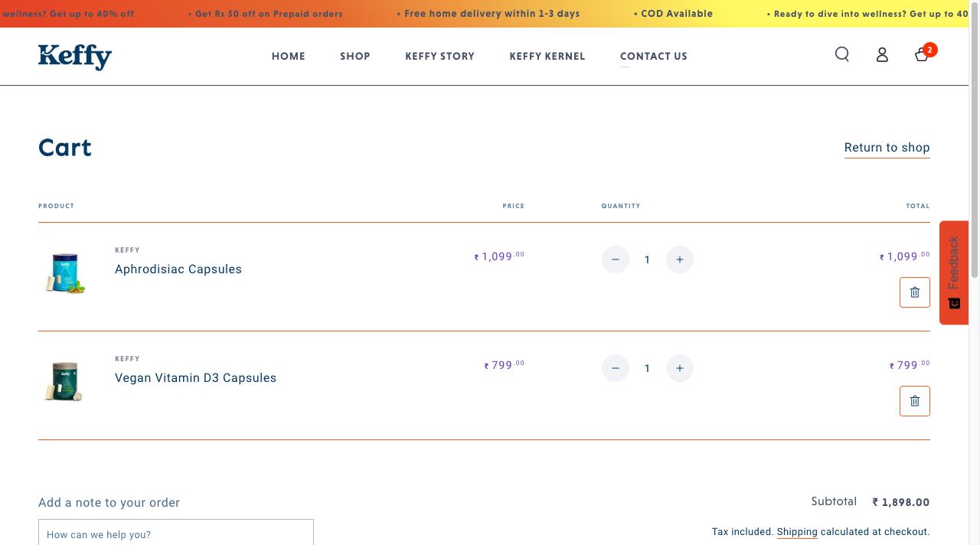Open the search icon in header
This screenshot has height=545, width=980.
842,54
